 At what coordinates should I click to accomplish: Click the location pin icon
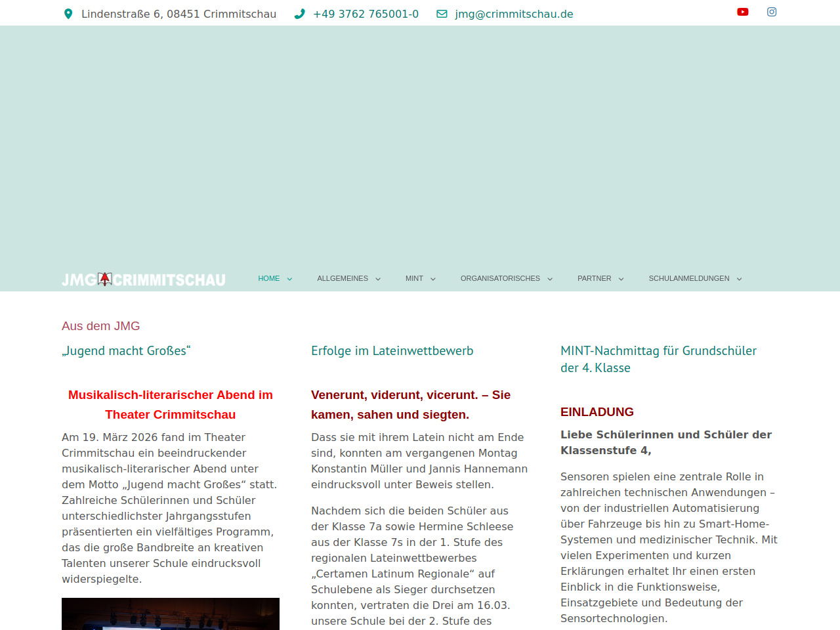pos(68,14)
